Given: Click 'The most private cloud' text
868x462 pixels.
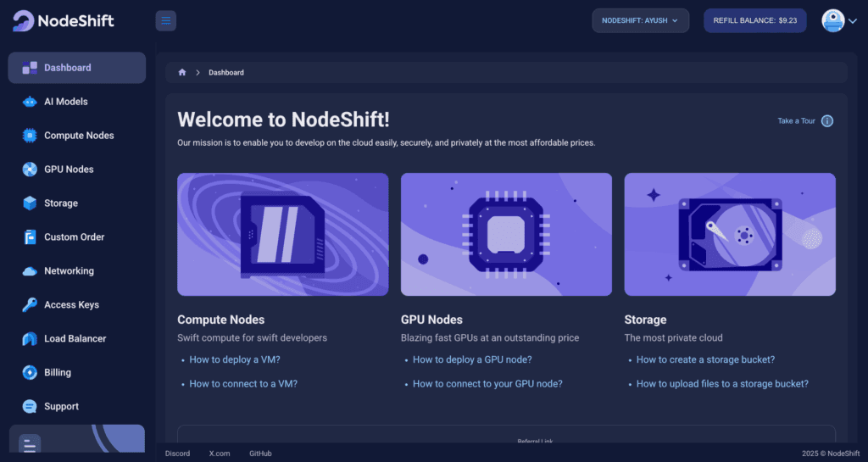Looking at the screenshot, I should pyautogui.click(x=674, y=338).
